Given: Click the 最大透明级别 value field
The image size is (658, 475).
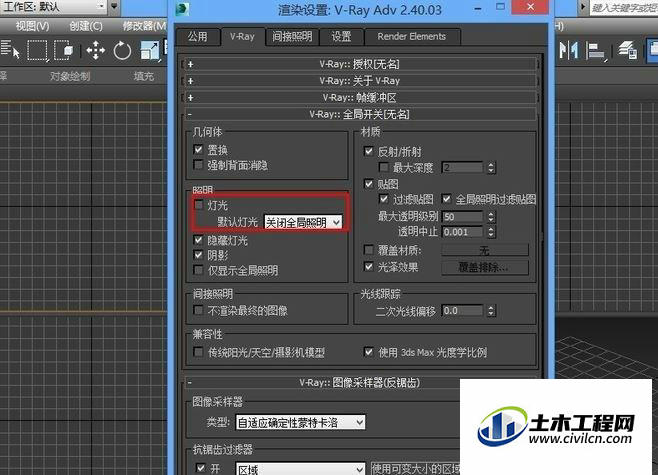Looking at the screenshot, I should [462, 217].
